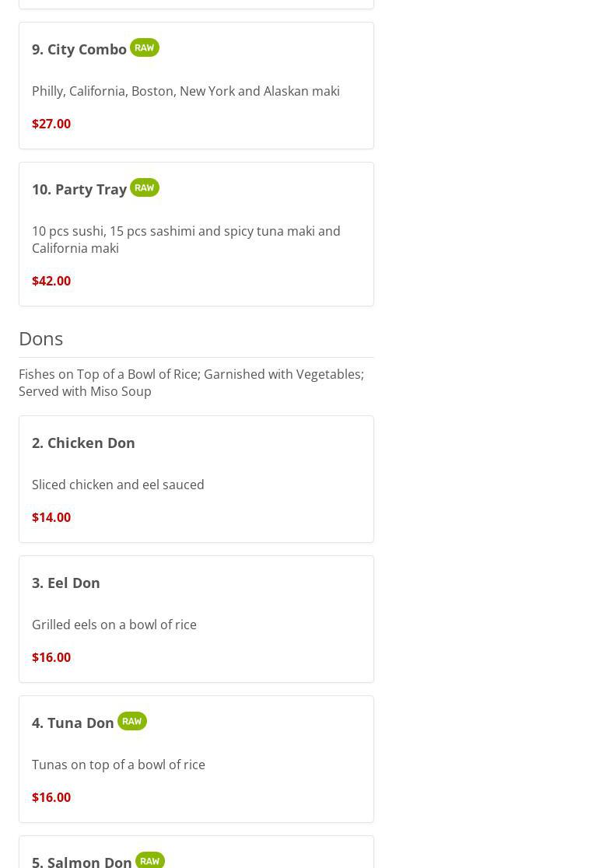This screenshot has height=868, width=599.
Task: Select the 10. Party Tray title
Action: click(79, 189)
